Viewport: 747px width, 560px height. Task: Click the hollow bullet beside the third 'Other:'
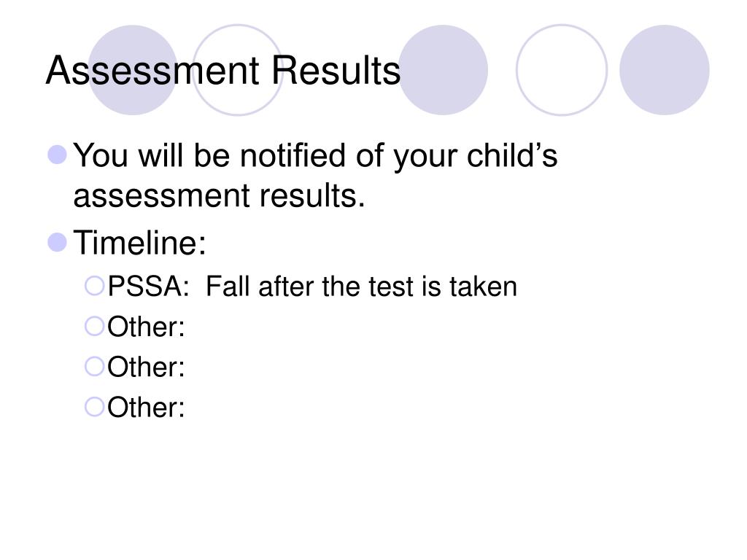94,407
